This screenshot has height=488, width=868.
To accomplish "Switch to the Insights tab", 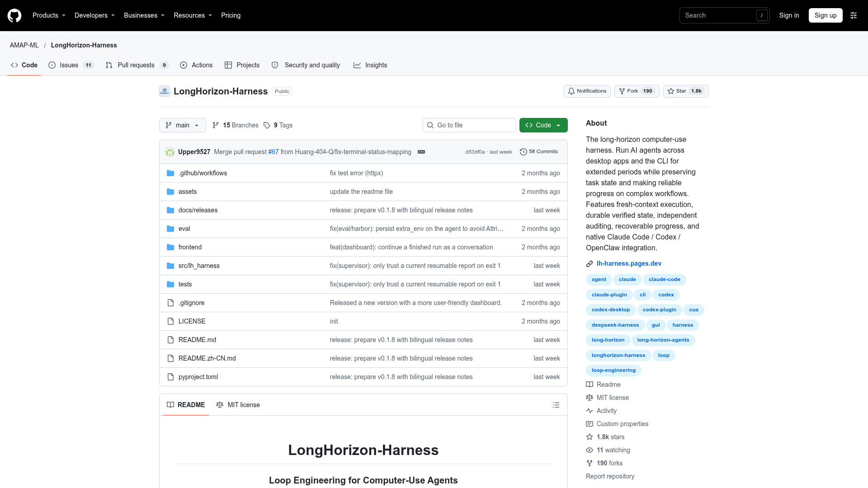I will click(370, 65).
